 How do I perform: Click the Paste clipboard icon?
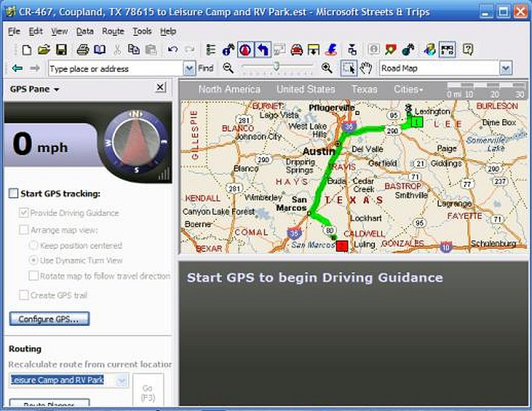pos(151,50)
